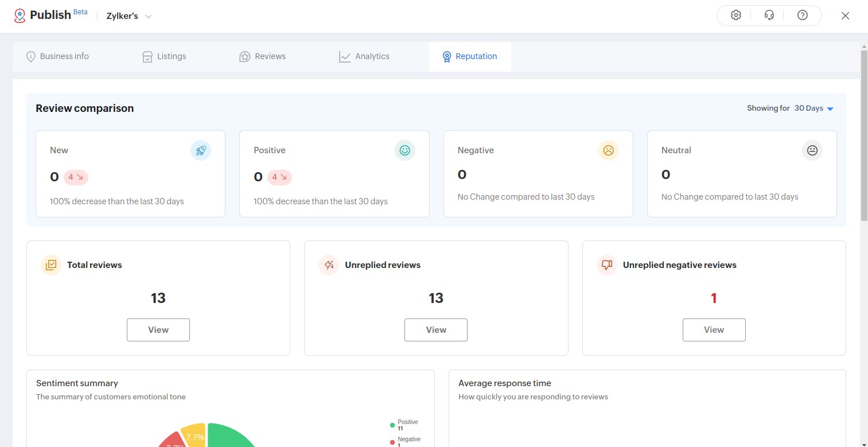Viewport: 868px width, 447px height.
Task: Click the Positive 11 legend entry
Action: click(404, 425)
